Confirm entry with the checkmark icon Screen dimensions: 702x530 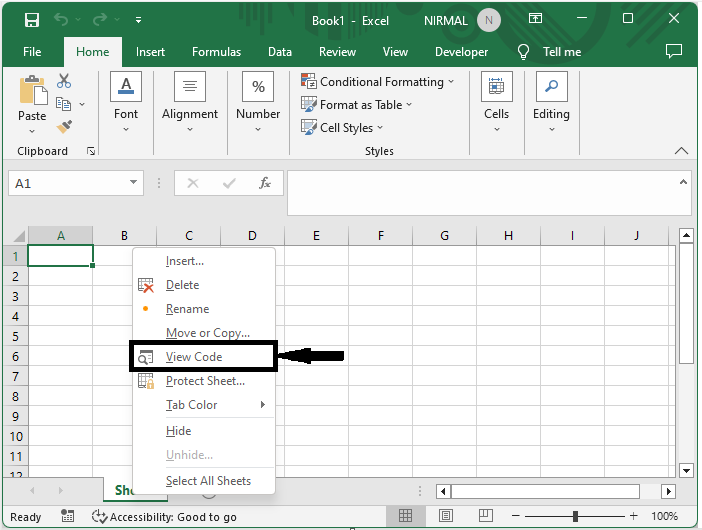coord(229,183)
